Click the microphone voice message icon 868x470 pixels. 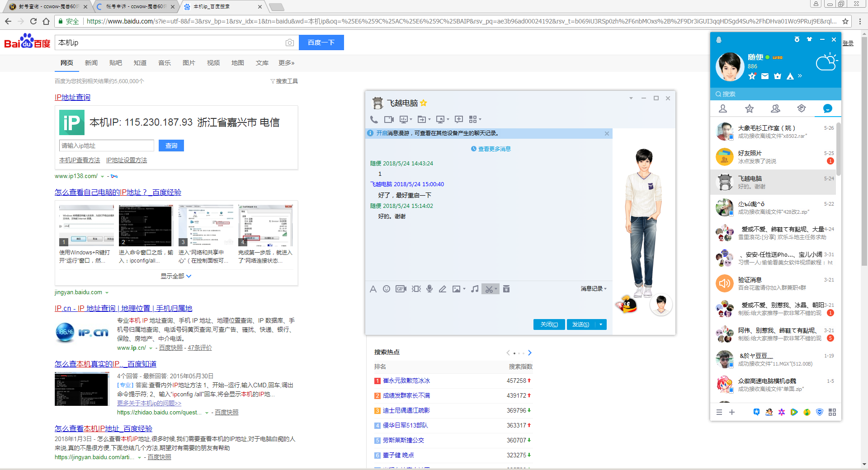click(x=429, y=289)
